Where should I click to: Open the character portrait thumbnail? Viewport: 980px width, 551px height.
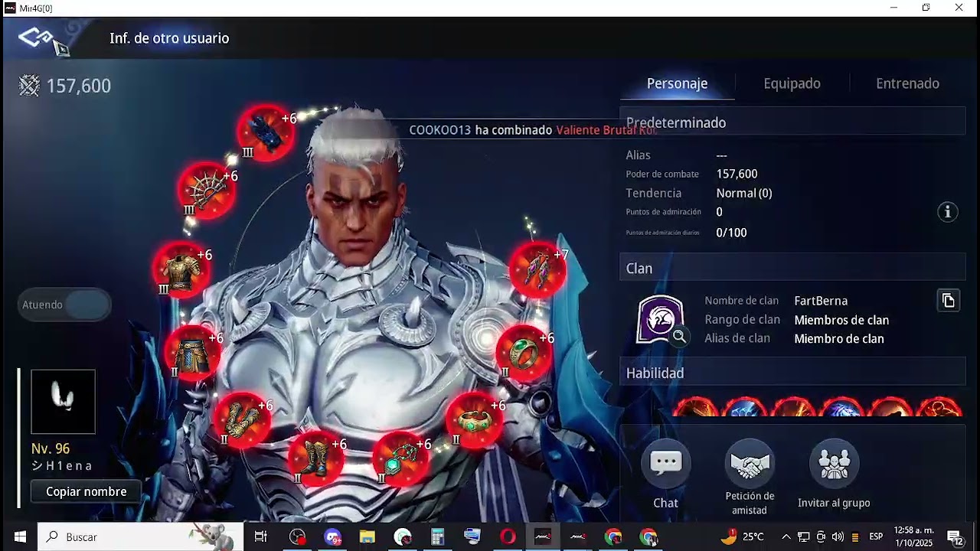63,402
